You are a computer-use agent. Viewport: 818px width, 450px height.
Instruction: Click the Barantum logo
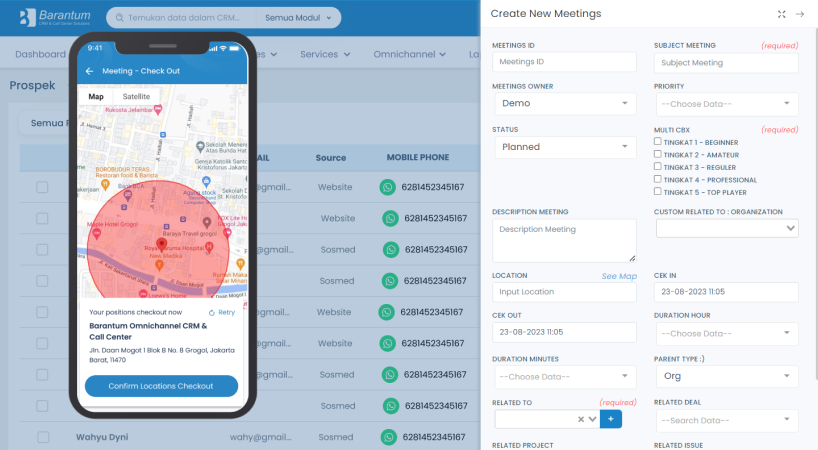[55, 17]
